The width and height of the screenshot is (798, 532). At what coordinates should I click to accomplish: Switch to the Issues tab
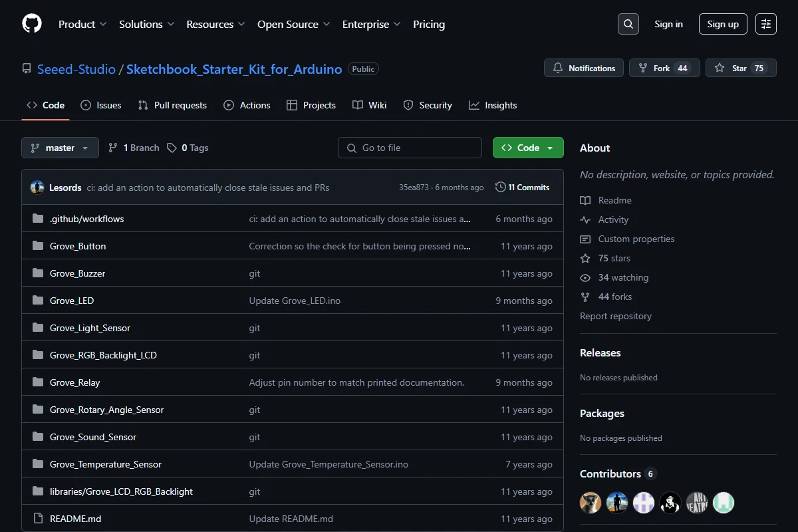click(x=101, y=105)
